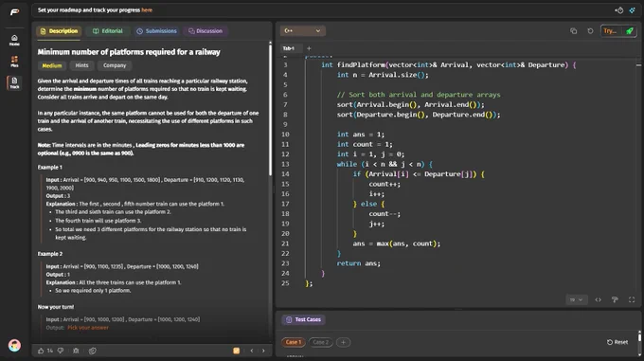Select the Tab-1 editor tab

pyautogui.click(x=289, y=48)
